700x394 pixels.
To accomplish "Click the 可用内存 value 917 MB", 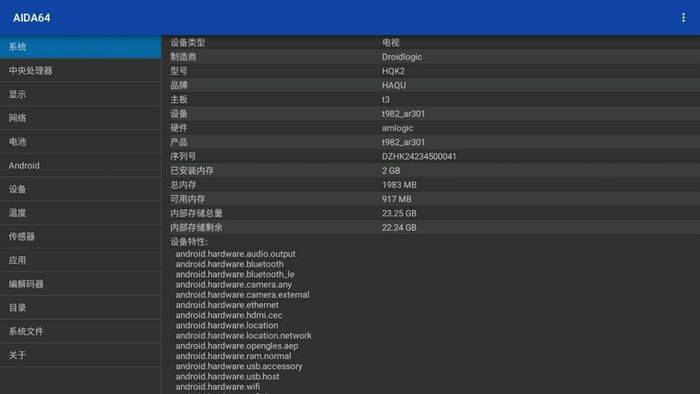I will tap(396, 199).
